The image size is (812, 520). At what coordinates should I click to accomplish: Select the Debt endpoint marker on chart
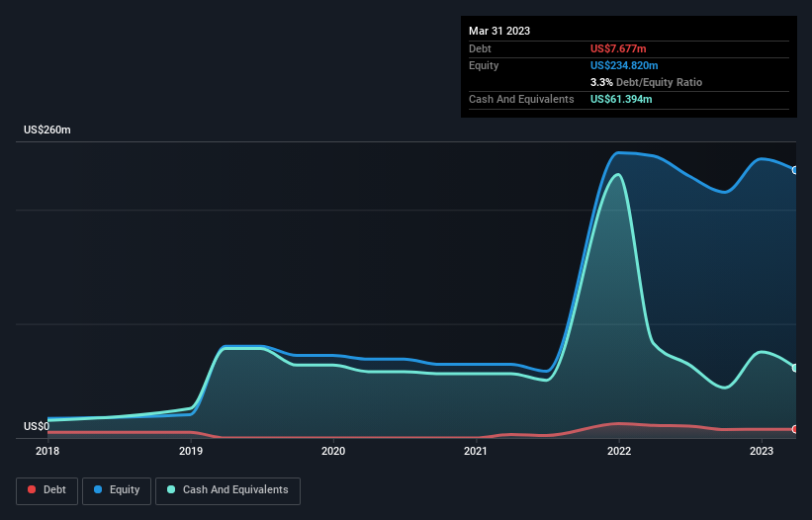[x=795, y=429]
